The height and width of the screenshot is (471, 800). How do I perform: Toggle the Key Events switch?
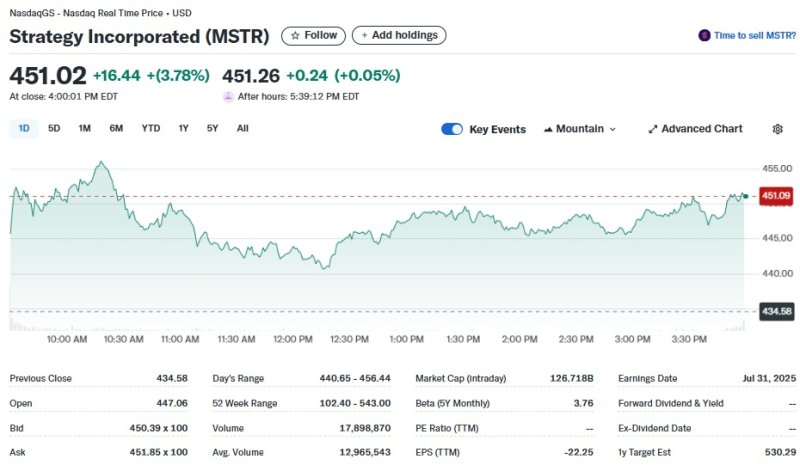tap(452, 129)
